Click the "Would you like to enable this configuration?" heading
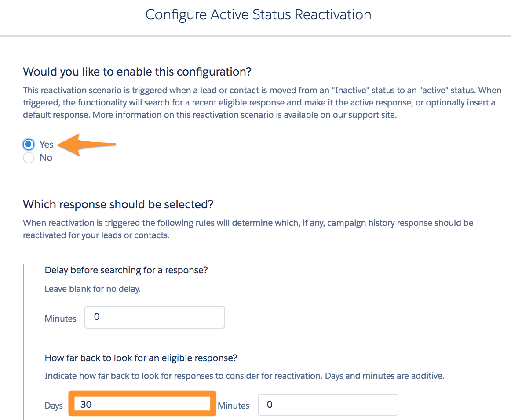The width and height of the screenshot is (511, 420). pos(137,72)
